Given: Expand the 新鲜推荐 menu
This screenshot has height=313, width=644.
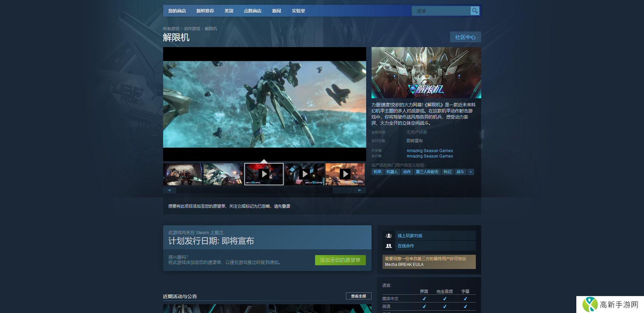Looking at the screenshot, I should (x=205, y=11).
